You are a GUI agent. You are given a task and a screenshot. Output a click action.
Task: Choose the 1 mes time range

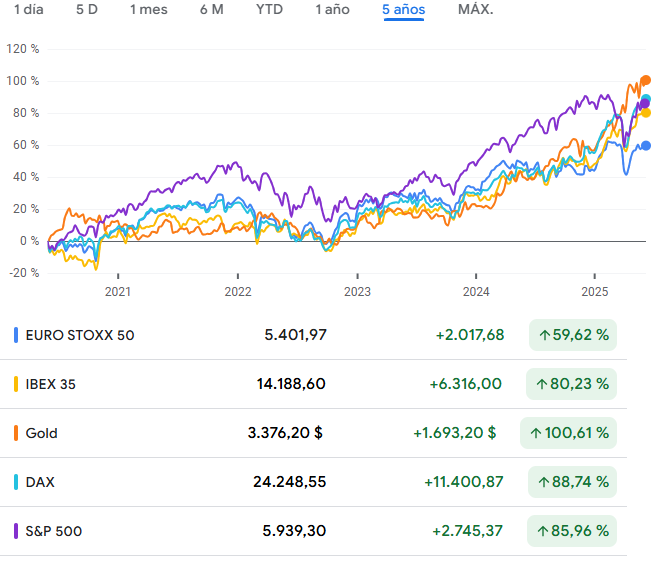(x=148, y=10)
